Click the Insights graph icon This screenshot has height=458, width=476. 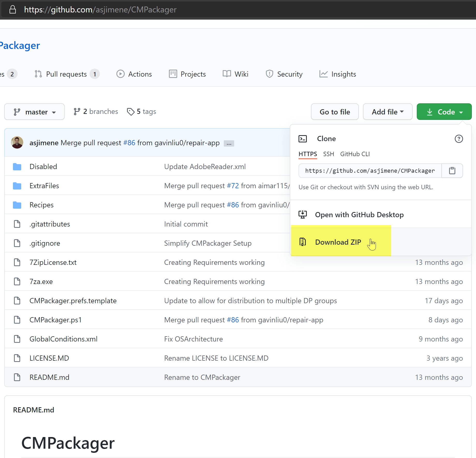pyautogui.click(x=324, y=74)
